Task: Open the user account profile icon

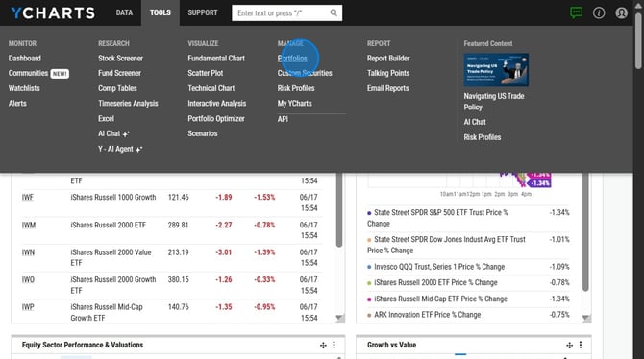Action: tap(621, 12)
